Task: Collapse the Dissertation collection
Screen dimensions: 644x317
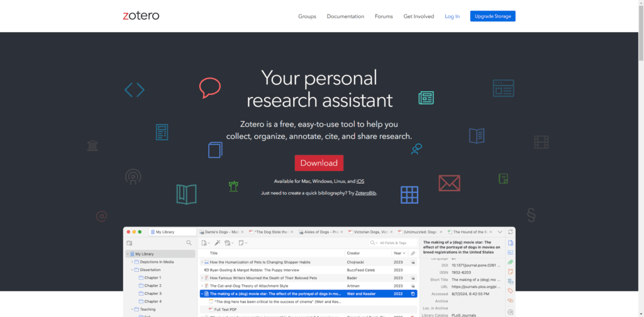Action: click(132, 270)
